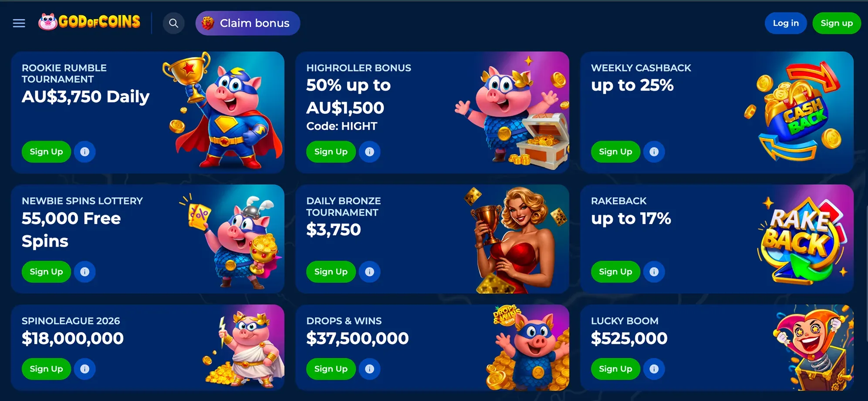Open Spinoleague 2026 info icon
This screenshot has width=868, height=401.
coord(85,369)
